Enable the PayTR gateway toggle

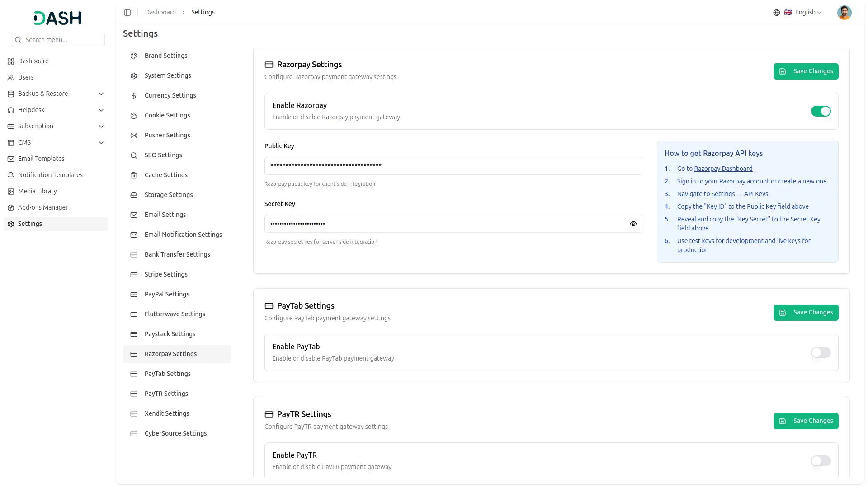coord(821,461)
